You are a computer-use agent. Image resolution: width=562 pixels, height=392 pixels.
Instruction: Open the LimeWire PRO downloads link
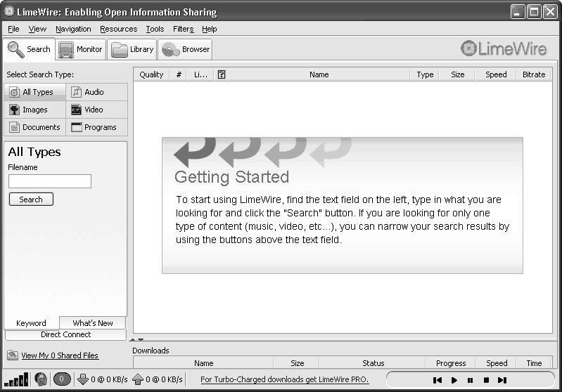[x=284, y=379]
